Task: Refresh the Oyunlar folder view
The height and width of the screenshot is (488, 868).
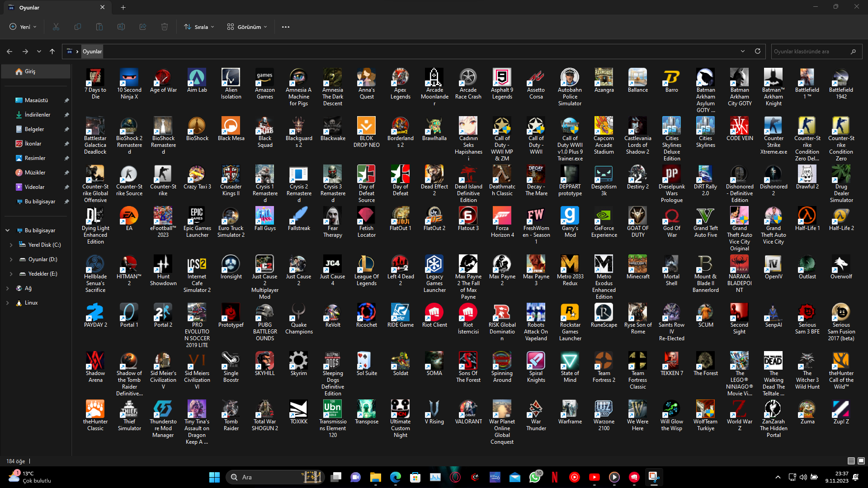Action: click(x=758, y=52)
